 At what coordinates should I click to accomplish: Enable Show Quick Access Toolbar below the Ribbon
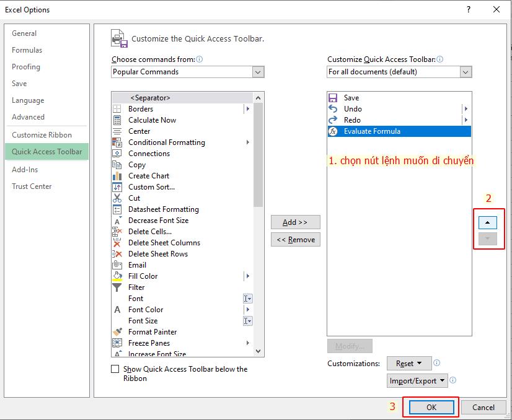[x=115, y=369]
